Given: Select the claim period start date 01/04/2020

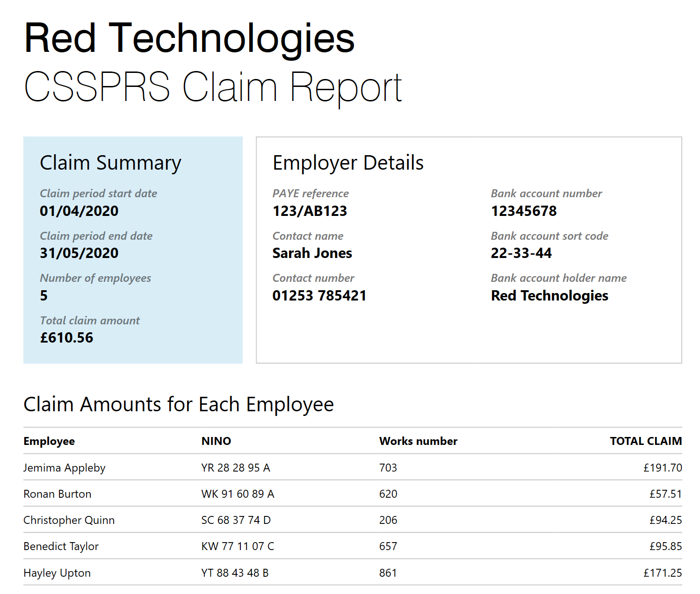Looking at the screenshot, I should (79, 211).
